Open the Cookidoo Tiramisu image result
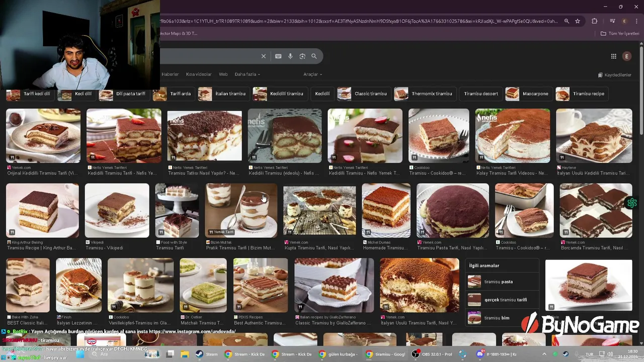Viewport: 644px width, 362px height. click(439, 136)
